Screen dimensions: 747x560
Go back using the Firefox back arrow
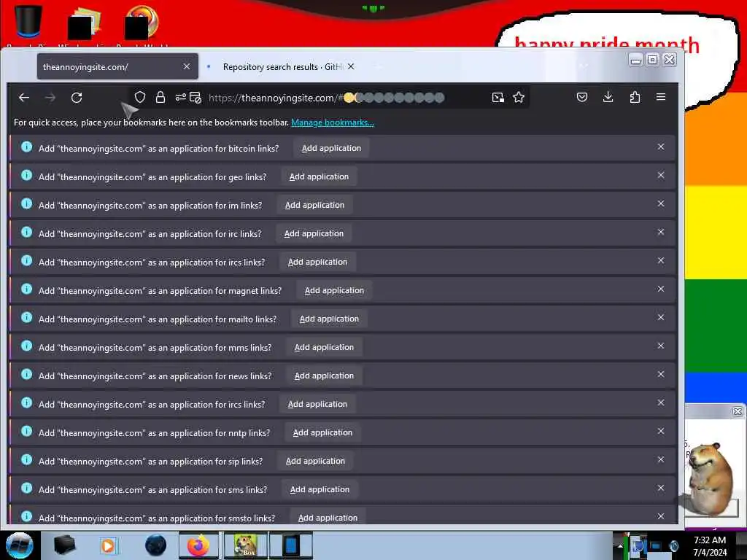(24, 98)
